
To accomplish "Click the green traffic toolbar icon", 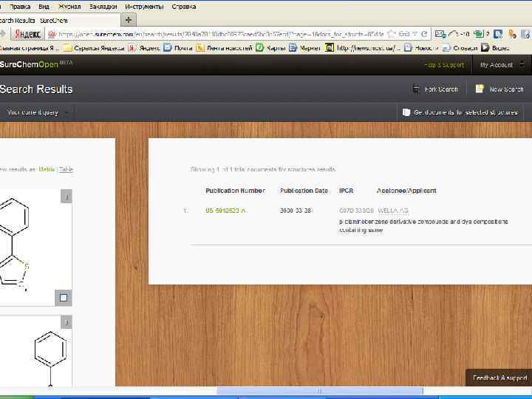I will click(x=480, y=34).
